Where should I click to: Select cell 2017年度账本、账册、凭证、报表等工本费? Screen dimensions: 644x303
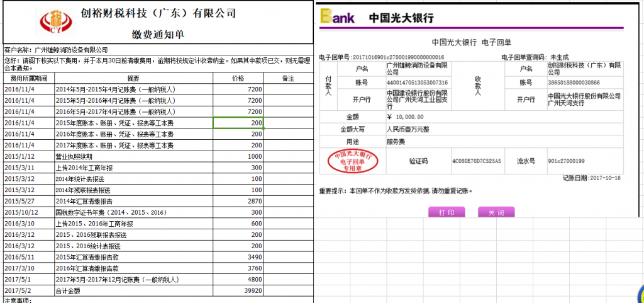pyautogui.click(x=133, y=145)
